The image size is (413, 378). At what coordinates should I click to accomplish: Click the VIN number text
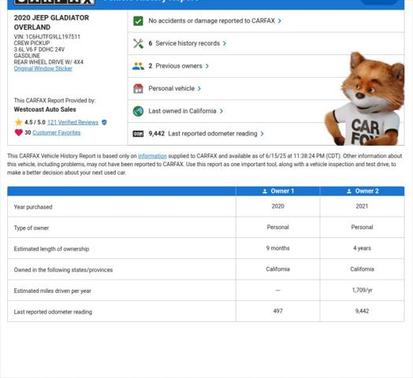click(x=47, y=37)
